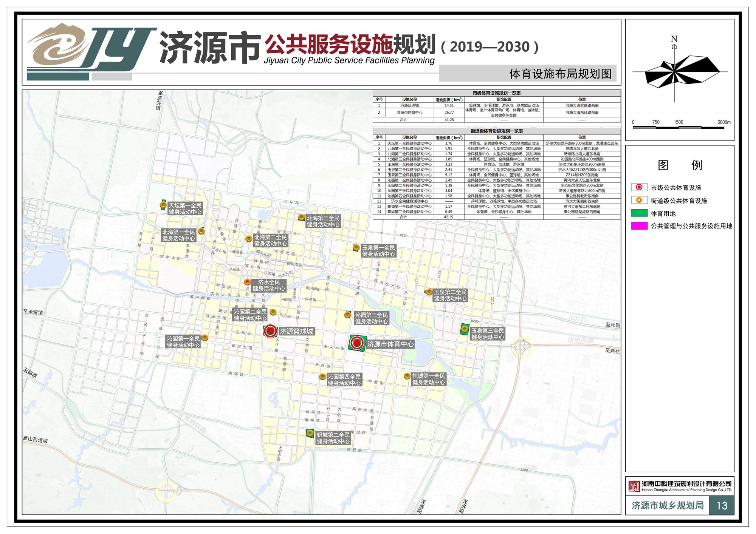Click the 至山西运城 direction label
This screenshot has width=756, height=534.
point(35,440)
